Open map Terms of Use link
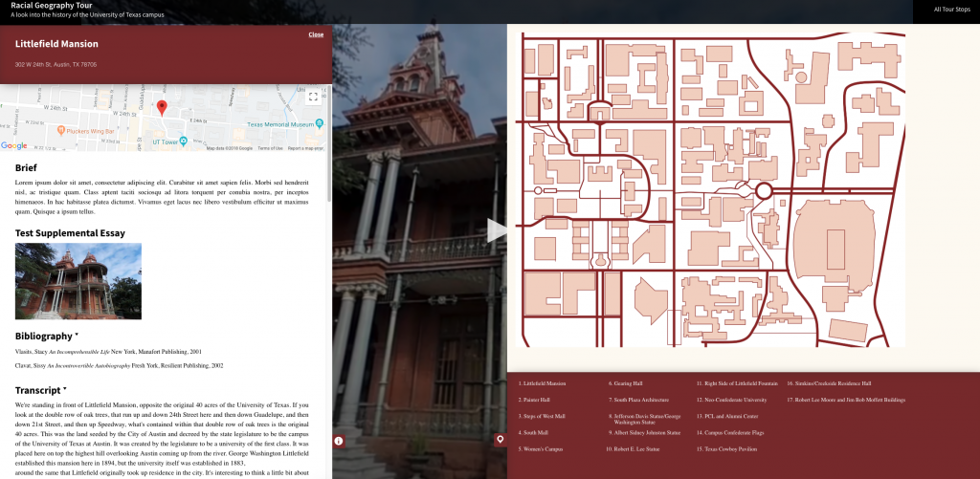 point(270,148)
